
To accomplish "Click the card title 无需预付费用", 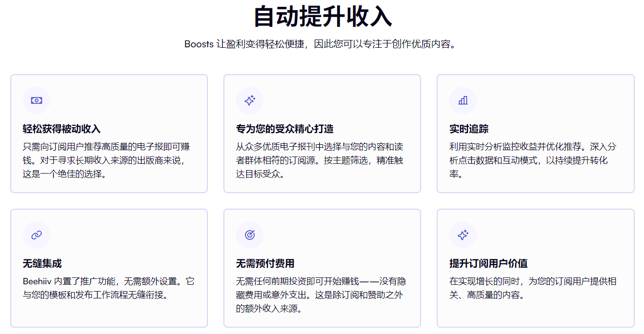I will click(265, 263).
